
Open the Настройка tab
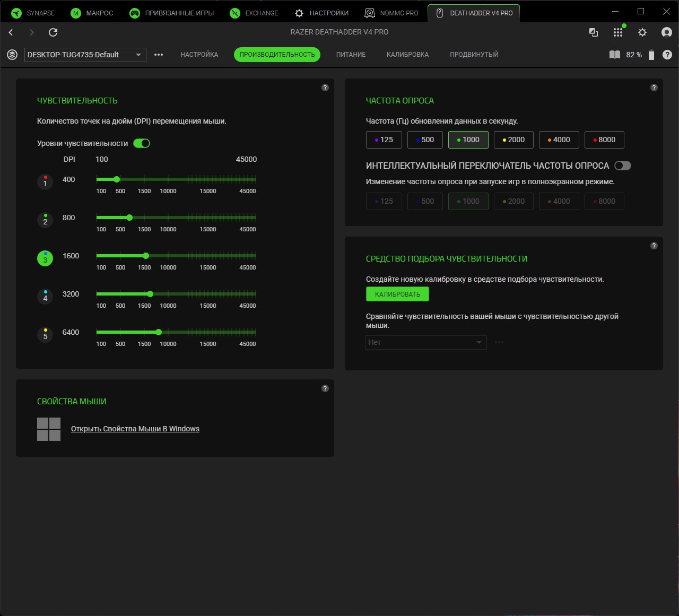(199, 55)
